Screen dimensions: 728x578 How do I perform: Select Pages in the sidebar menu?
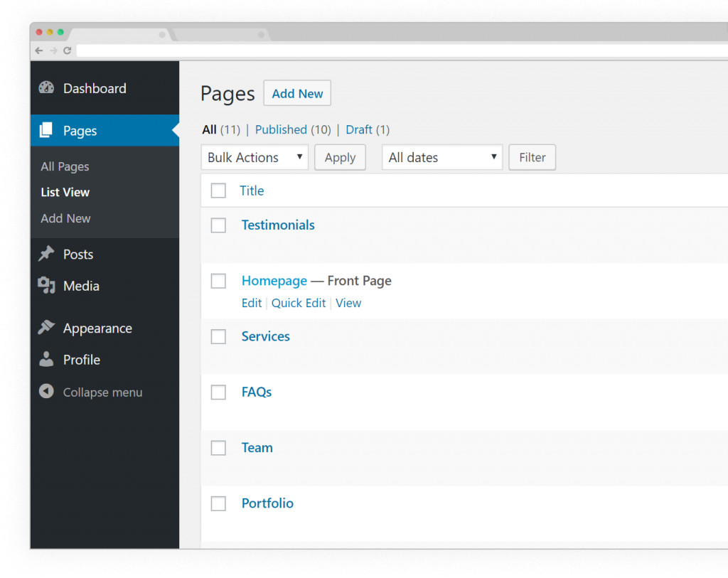point(80,131)
